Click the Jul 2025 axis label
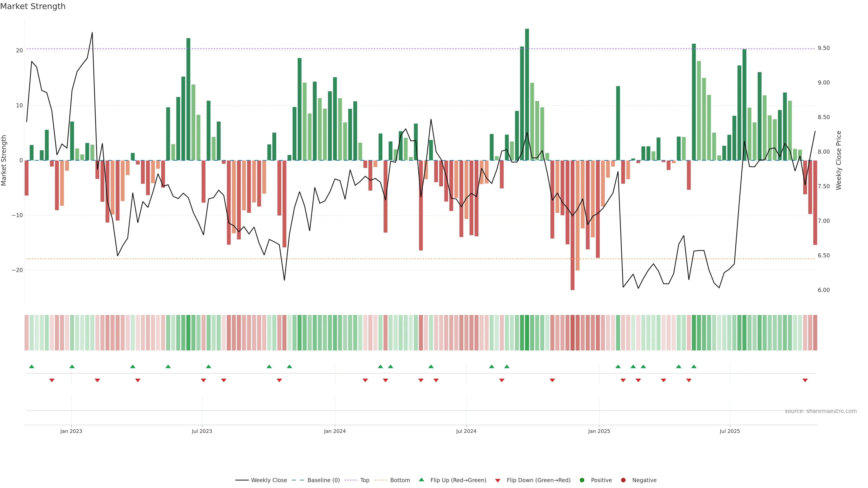 tap(730, 431)
